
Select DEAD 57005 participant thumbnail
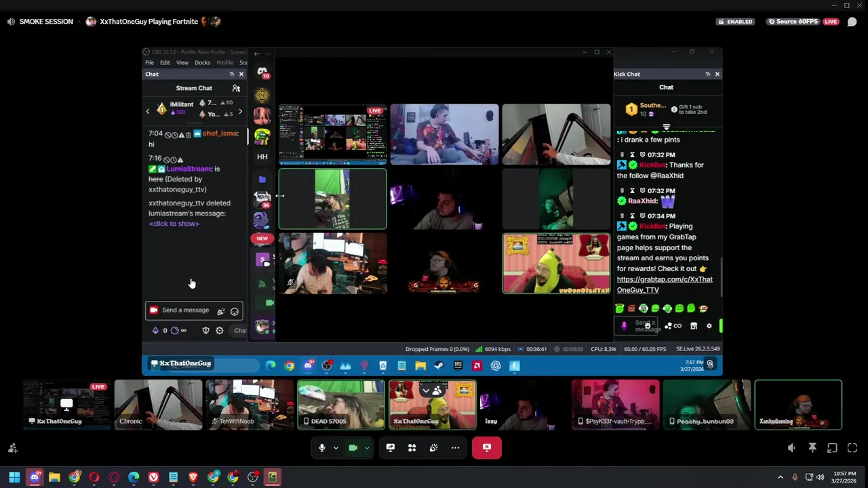point(341,405)
